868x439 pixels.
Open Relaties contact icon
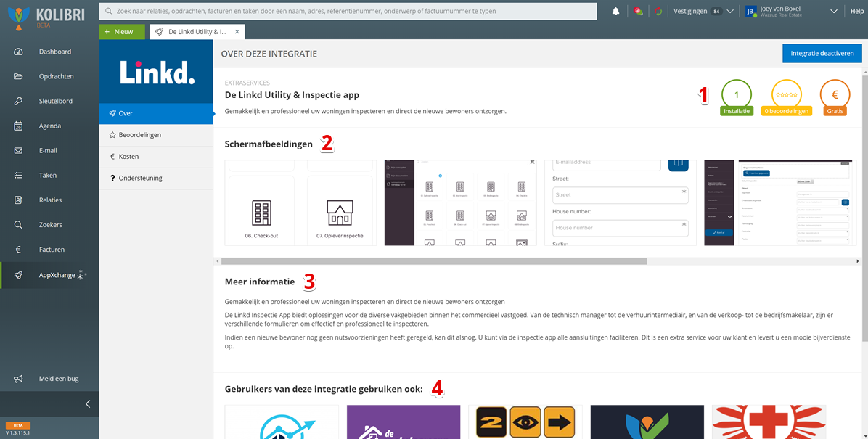coord(18,200)
